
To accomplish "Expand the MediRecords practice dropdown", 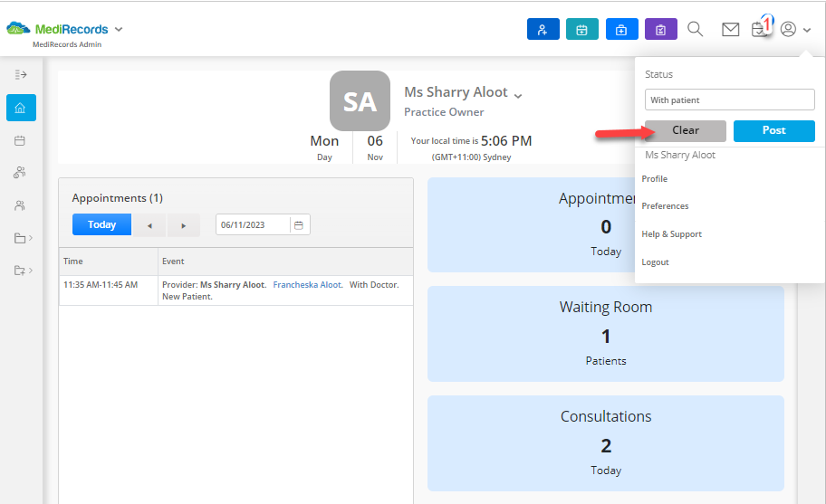I will pyautogui.click(x=119, y=30).
